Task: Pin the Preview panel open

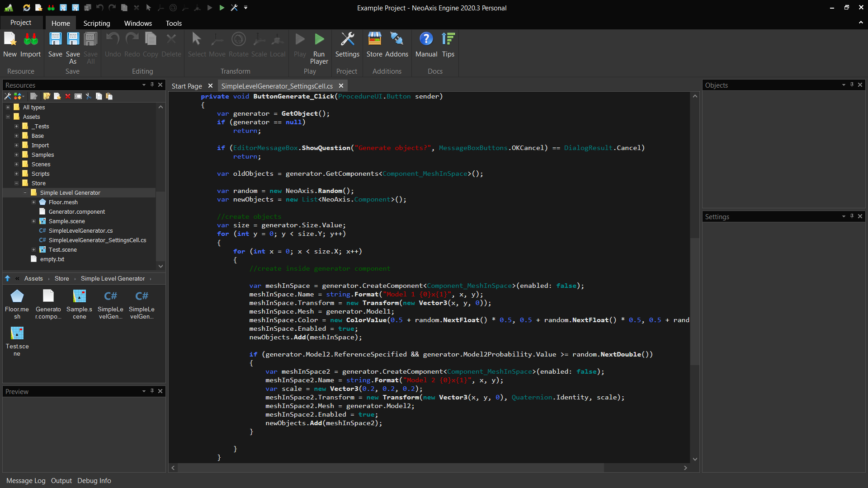Action: (152, 391)
